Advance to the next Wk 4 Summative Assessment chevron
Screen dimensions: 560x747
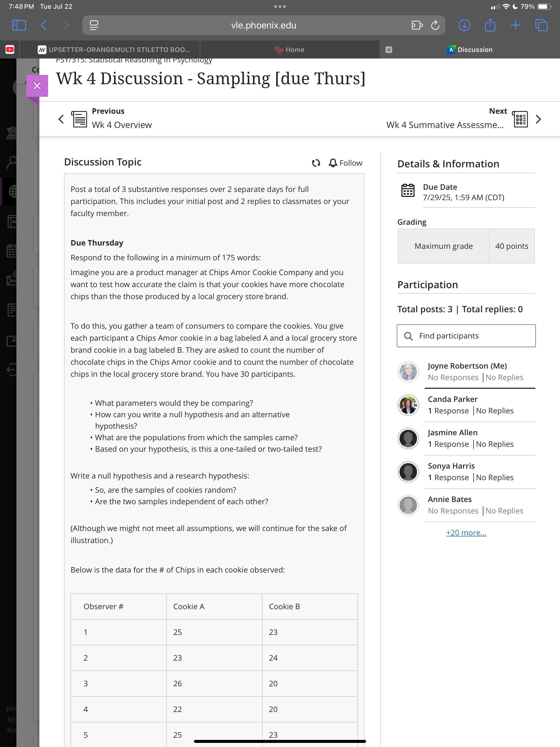[x=538, y=119]
